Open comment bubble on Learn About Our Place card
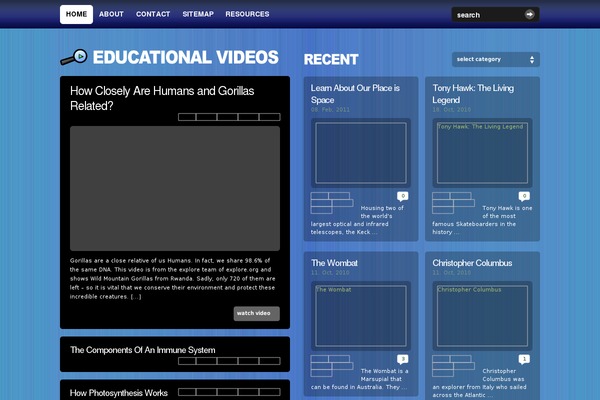The image size is (600, 400). click(403, 196)
